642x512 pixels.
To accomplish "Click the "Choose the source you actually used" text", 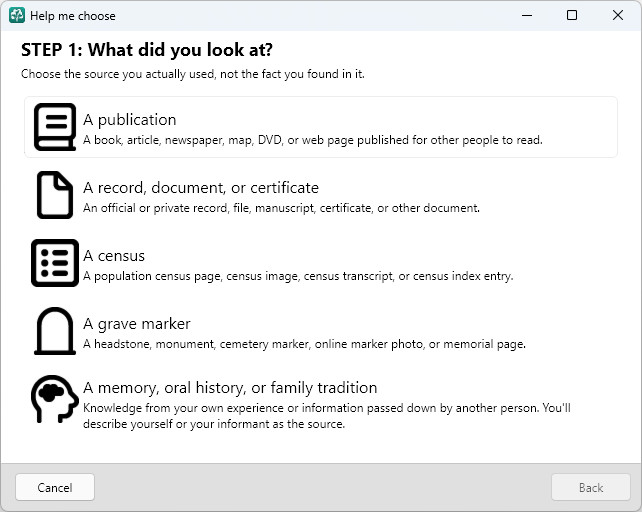I will [193, 74].
